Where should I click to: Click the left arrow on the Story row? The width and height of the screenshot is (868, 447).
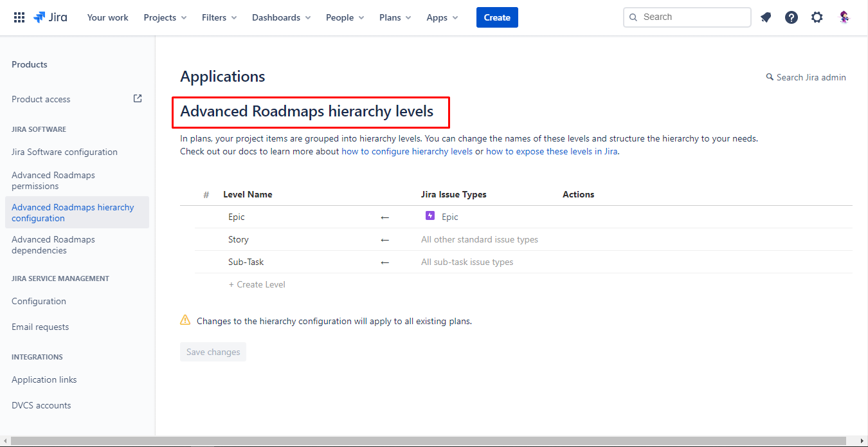pos(384,239)
